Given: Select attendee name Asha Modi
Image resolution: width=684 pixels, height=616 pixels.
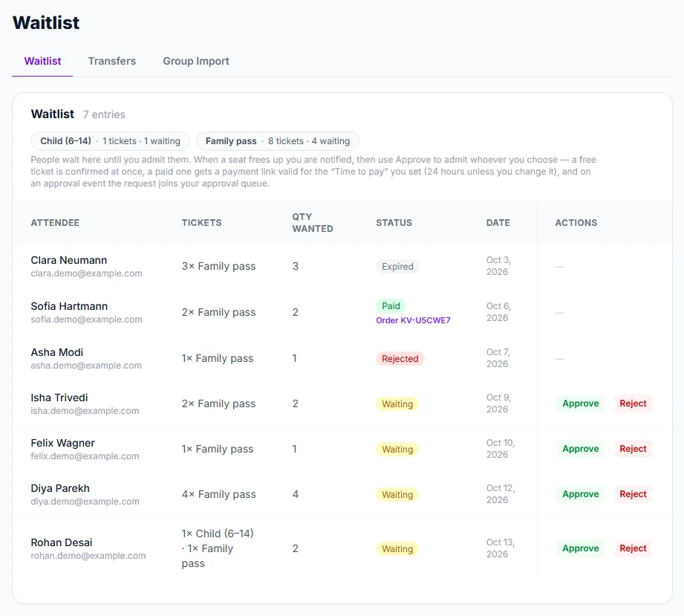Looking at the screenshot, I should point(57,352).
